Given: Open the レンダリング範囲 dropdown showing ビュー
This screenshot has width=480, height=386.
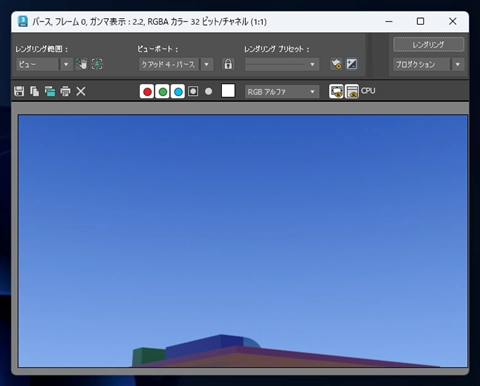Looking at the screenshot, I should [x=44, y=64].
